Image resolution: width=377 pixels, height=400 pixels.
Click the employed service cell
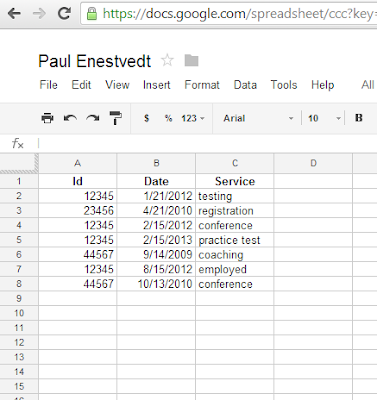(235, 269)
